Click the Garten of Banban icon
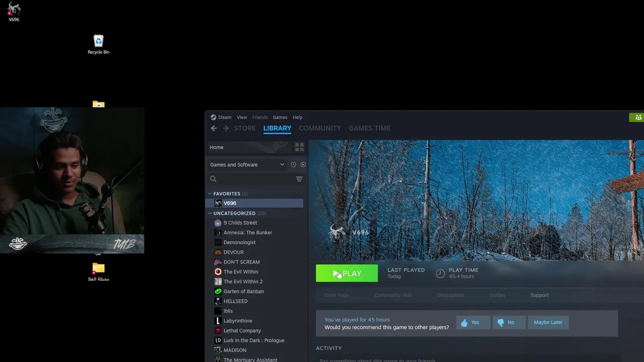Viewport: 644px width, 362px height. [x=218, y=292]
